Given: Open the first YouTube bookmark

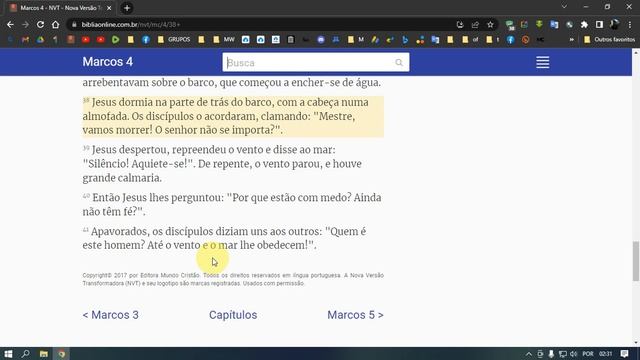Looking at the screenshot, I should click(85, 40).
